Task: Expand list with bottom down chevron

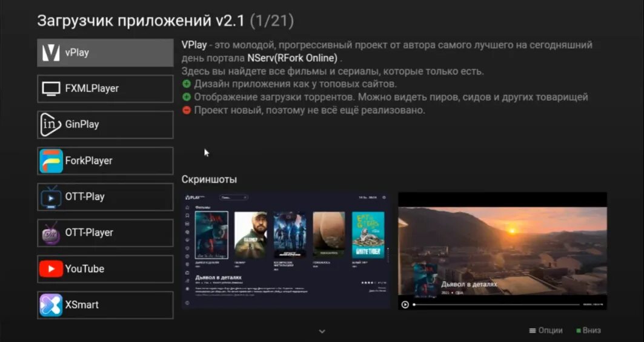Action: (x=322, y=331)
